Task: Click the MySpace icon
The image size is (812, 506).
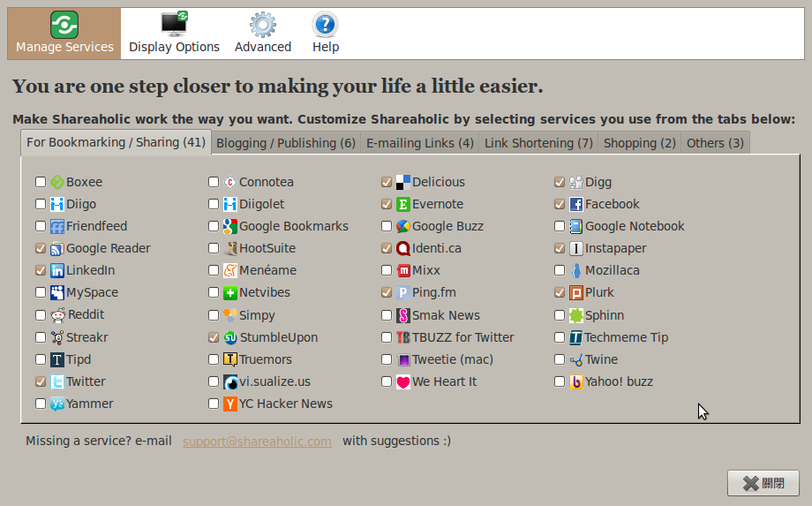Action: point(57,292)
